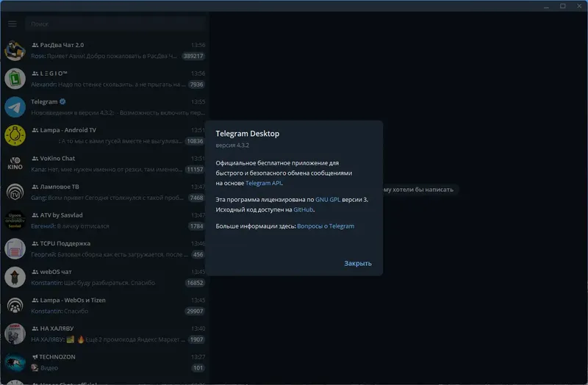Open the Lampa - WebOs и Tizen avatar
588x385 pixels.
click(15, 306)
